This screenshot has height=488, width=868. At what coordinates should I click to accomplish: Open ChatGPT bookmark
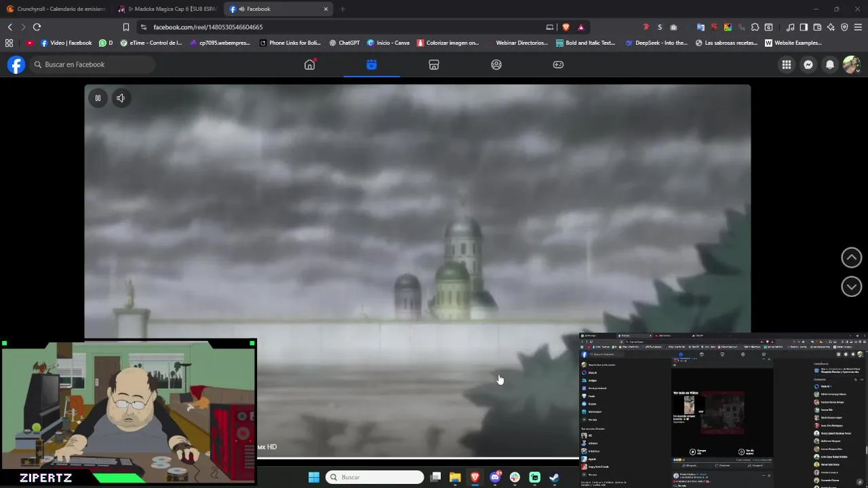pyautogui.click(x=344, y=43)
